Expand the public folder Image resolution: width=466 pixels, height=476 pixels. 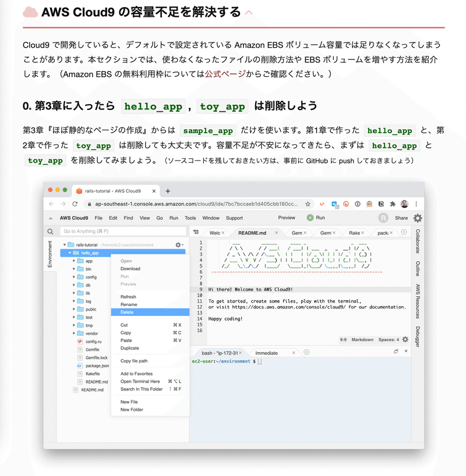(x=74, y=309)
